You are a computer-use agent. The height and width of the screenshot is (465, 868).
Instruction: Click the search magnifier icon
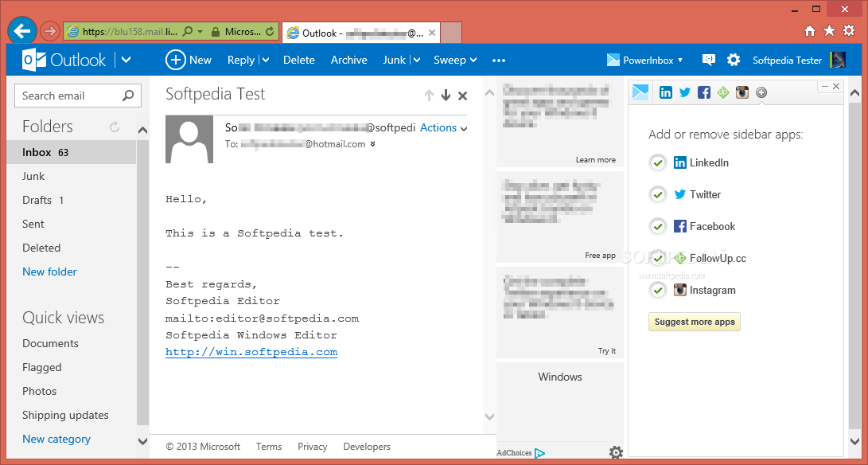tap(128, 96)
